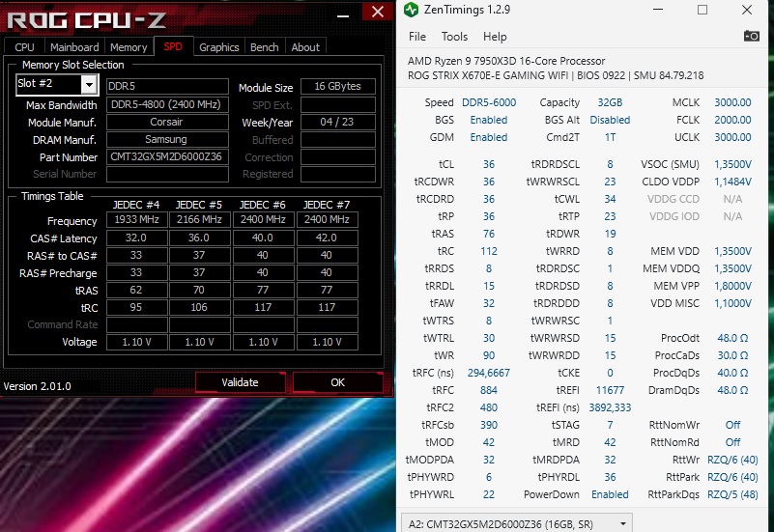This screenshot has width=774, height=532.
Task: Minimize the ZenTimings window
Action: 658,10
